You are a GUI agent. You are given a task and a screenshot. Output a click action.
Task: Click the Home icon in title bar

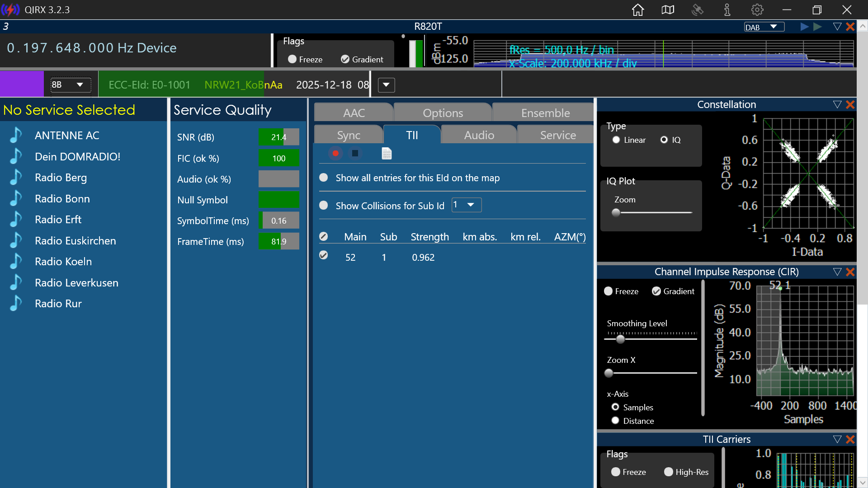pyautogui.click(x=637, y=10)
